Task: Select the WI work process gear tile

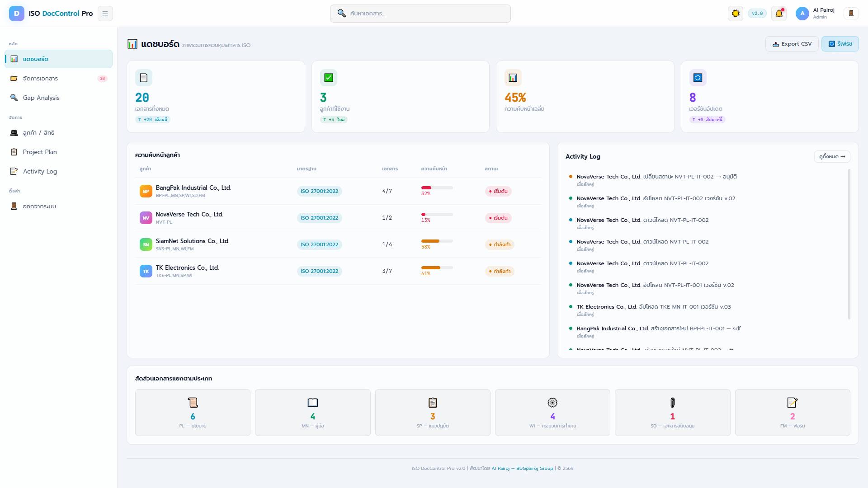Action: [x=552, y=413]
